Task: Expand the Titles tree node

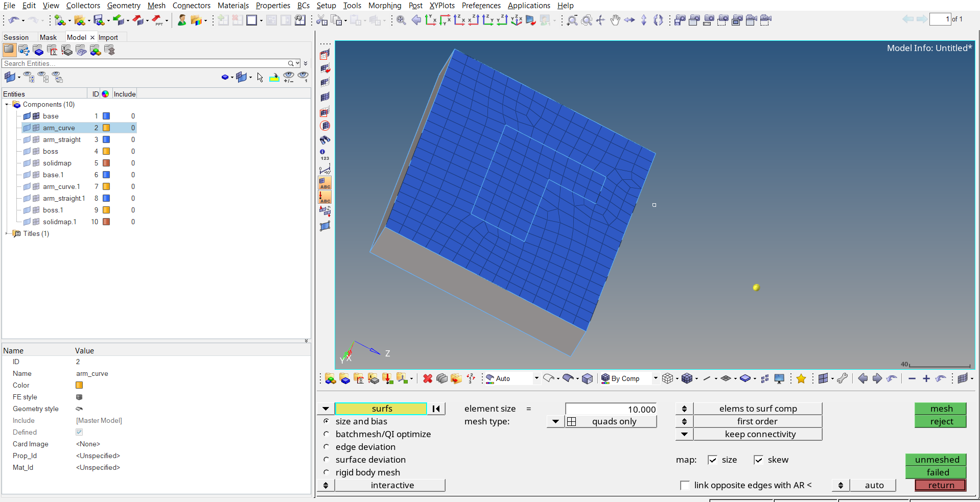Action: 7,233
